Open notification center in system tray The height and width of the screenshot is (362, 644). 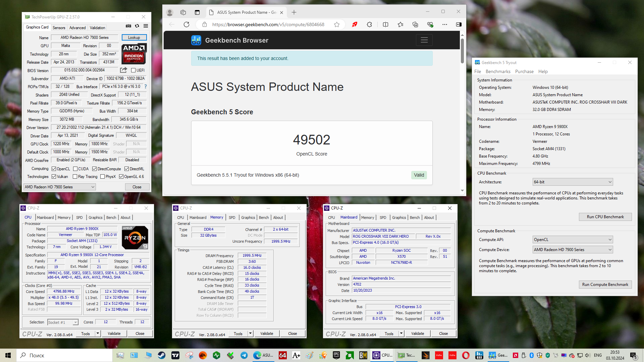click(x=633, y=355)
